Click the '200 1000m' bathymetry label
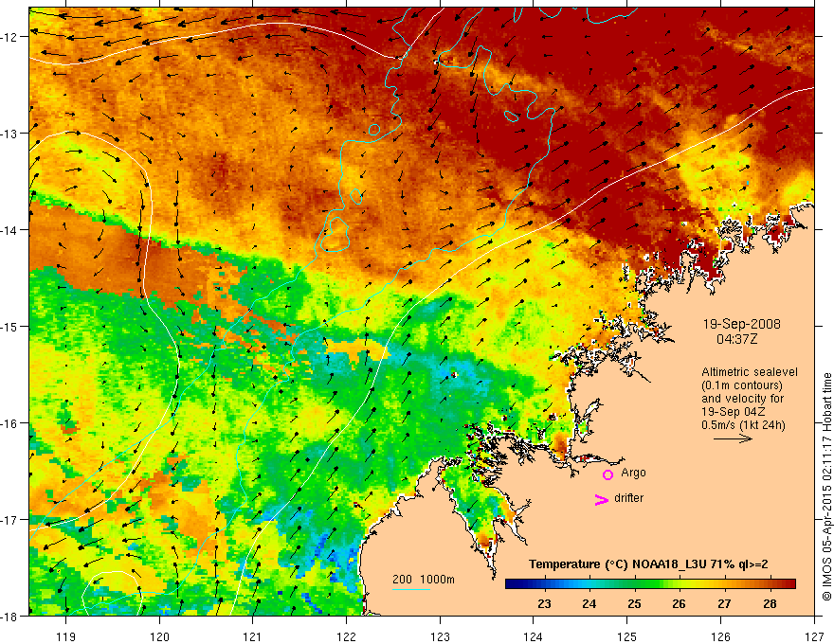The height and width of the screenshot is (644, 834). coord(424,580)
